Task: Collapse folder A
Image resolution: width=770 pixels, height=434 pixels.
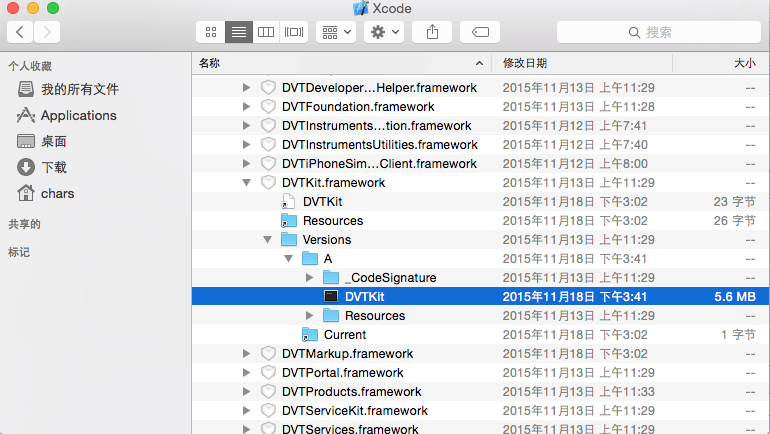Action: [289, 259]
